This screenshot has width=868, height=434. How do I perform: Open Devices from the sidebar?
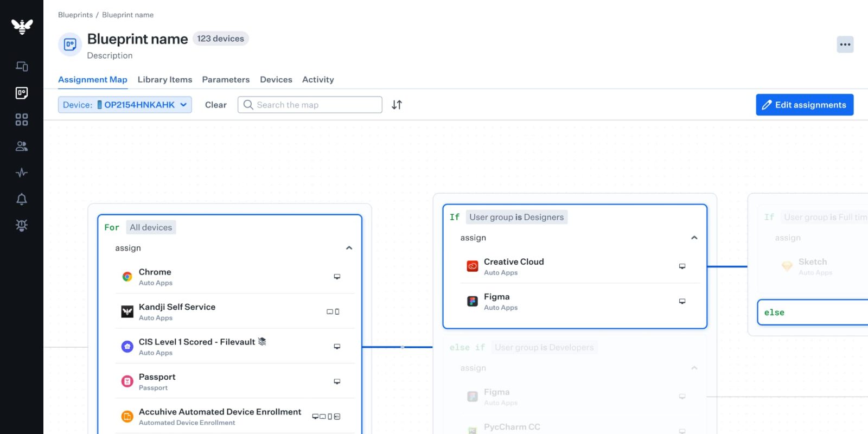[x=22, y=66]
